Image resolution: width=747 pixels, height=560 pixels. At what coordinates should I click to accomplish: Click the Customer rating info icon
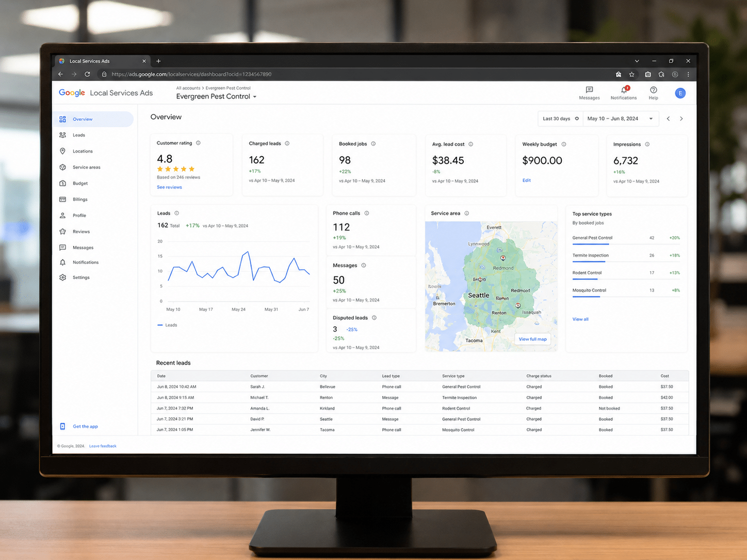coord(198,143)
